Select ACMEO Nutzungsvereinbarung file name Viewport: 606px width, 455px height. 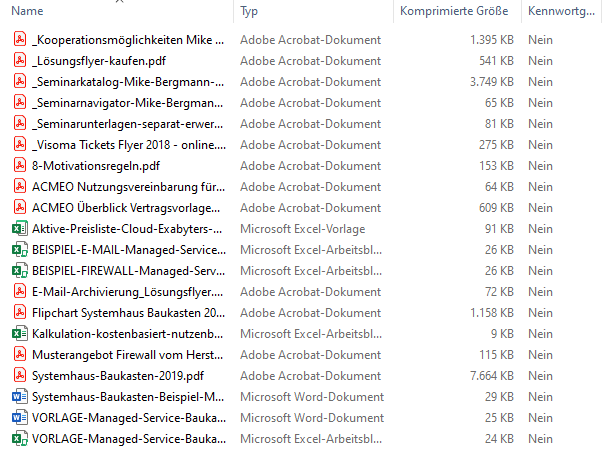(x=127, y=186)
